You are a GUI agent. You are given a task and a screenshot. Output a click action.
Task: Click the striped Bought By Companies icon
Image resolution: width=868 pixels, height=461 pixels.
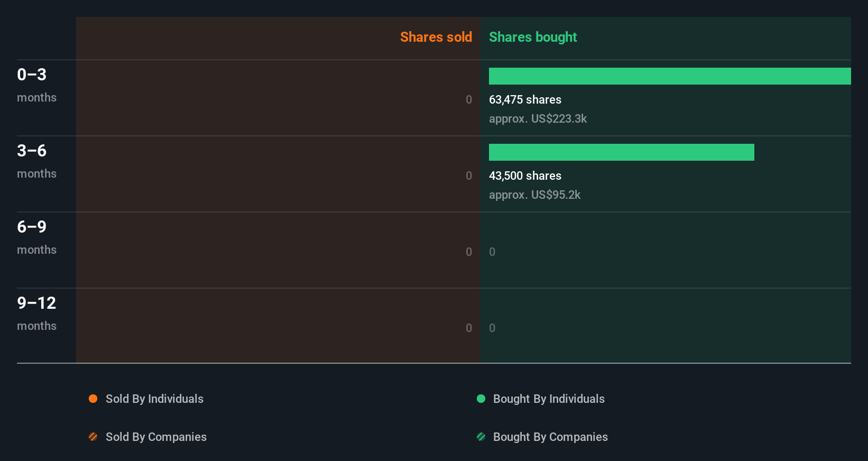(x=481, y=437)
